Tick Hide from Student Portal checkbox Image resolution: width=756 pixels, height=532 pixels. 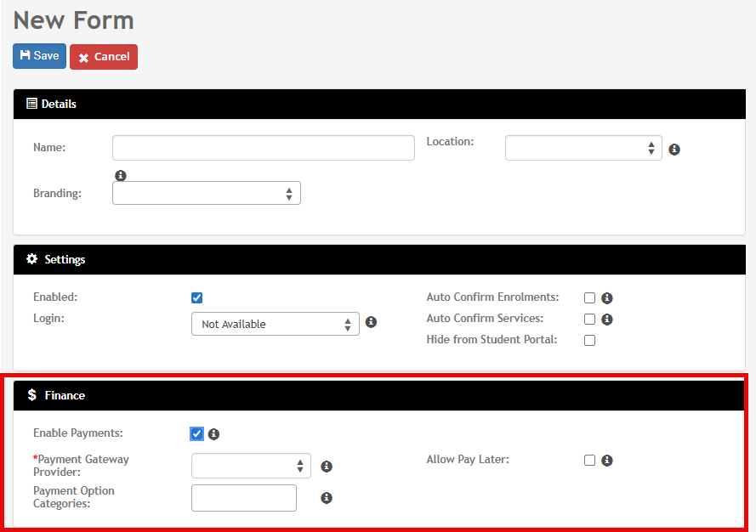[x=589, y=340]
